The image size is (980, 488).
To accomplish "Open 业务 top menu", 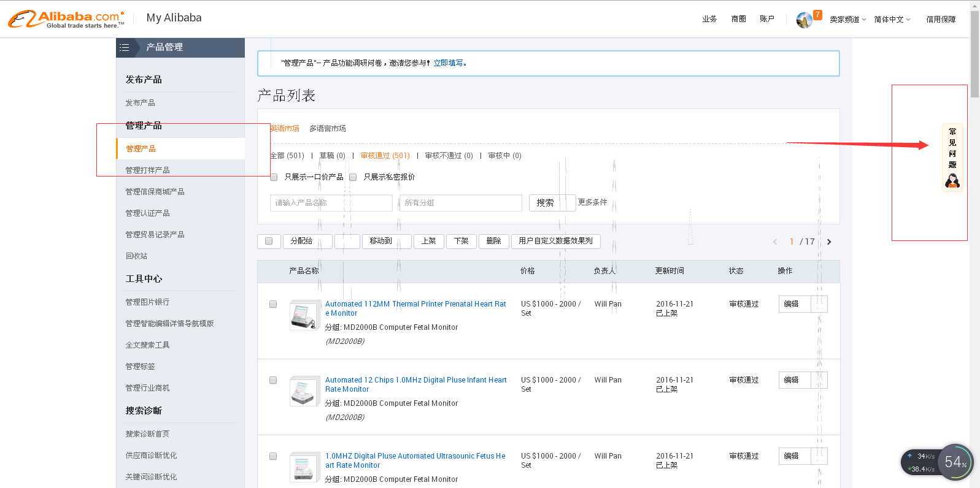I will [710, 19].
